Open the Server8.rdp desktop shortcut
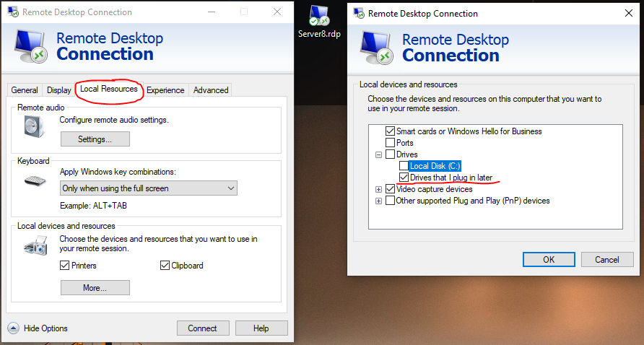 (319, 22)
